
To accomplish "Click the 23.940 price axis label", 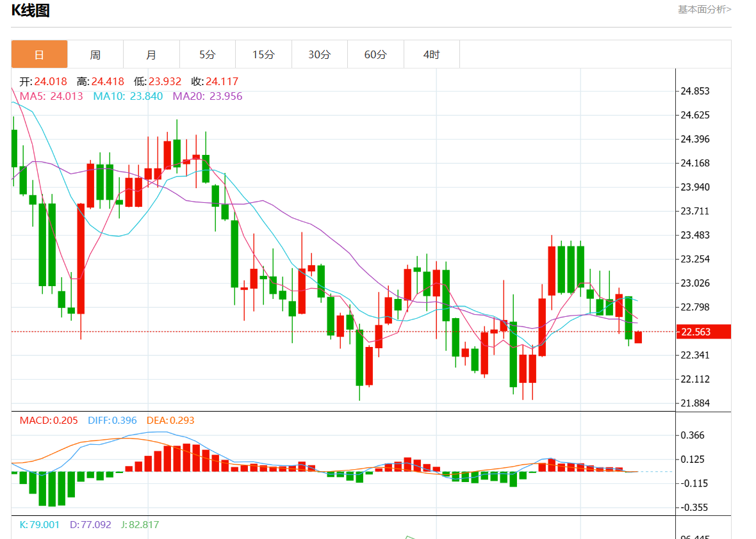I will [694, 187].
